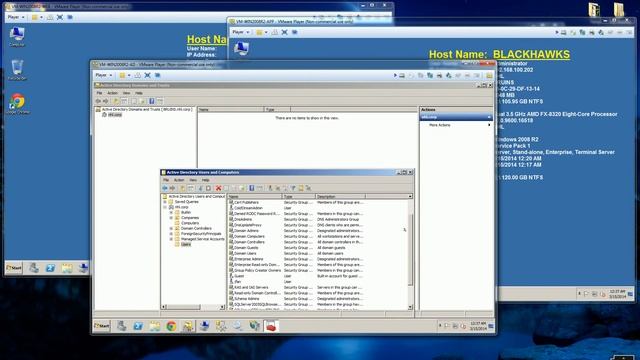The width and height of the screenshot is (640, 360).
Task: Open Chrome from the front VM taskbar
Action: (171, 326)
